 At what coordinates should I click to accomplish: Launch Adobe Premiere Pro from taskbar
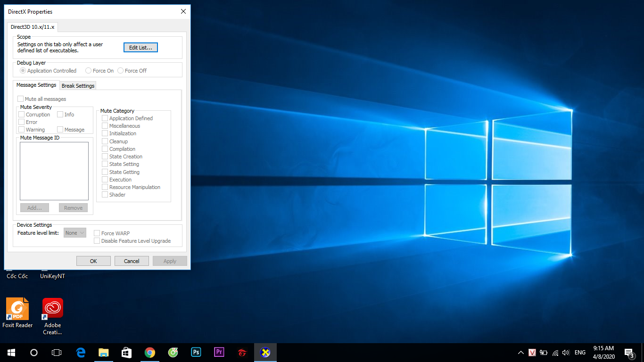pos(219,352)
